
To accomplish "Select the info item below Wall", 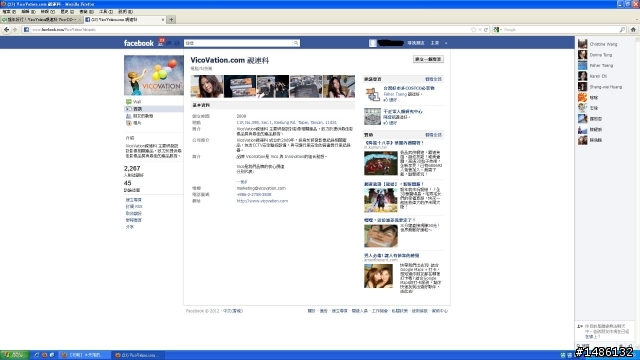I will [153, 109].
